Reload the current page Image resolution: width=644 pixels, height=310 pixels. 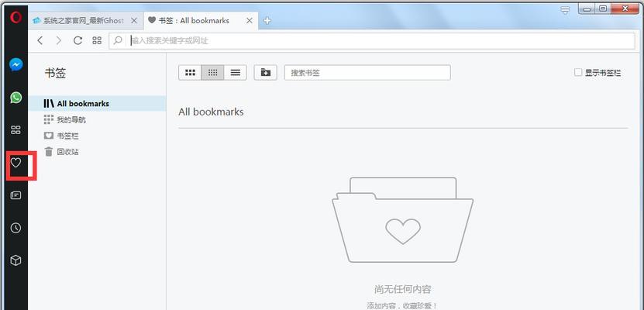pyautogui.click(x=77, y=40)
